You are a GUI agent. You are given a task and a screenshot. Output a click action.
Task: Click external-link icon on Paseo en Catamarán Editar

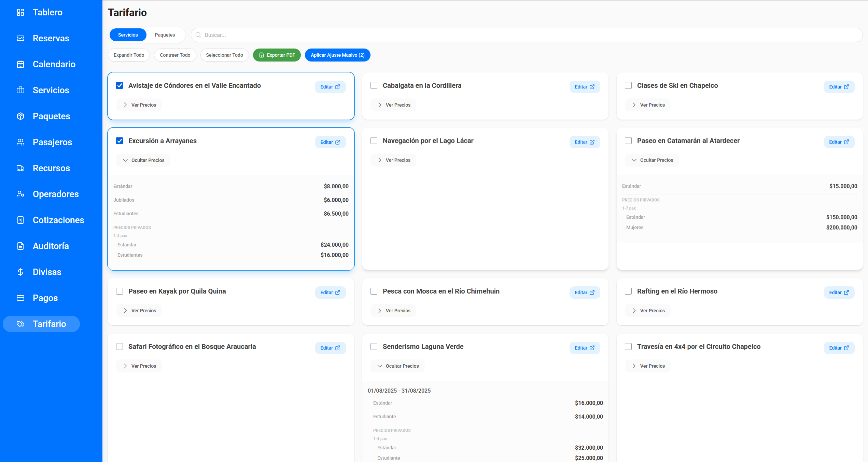[846, 142]
